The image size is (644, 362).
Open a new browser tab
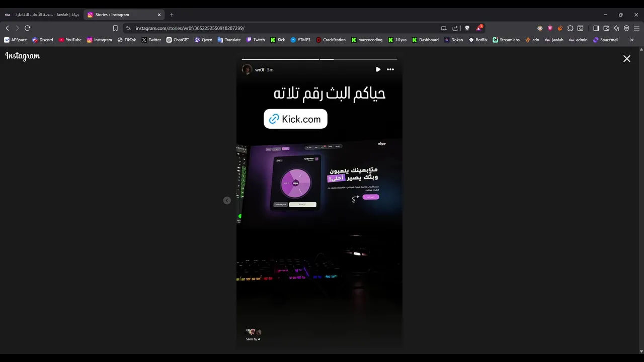click(172, 15)
